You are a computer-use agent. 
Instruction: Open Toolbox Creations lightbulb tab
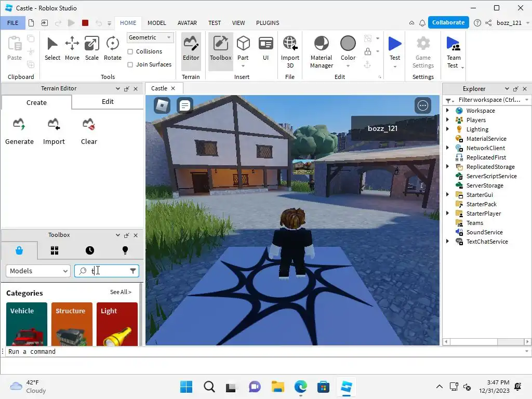[125, 250]
